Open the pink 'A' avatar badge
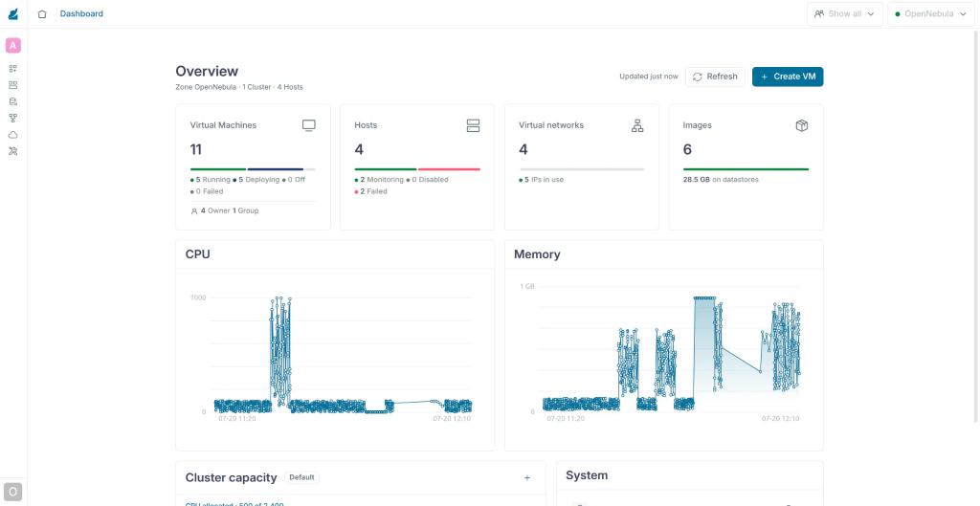 [x=13, y=45]
